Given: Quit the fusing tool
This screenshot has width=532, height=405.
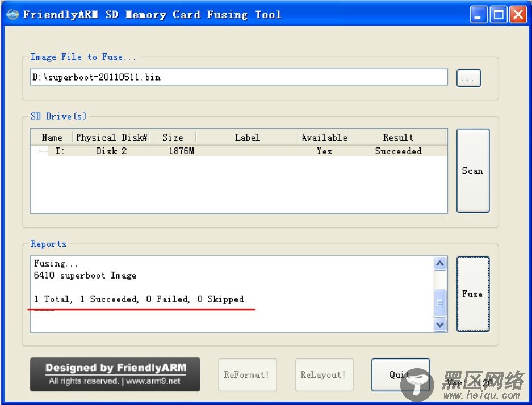Looking at the screenshot, I should [400, 375].
